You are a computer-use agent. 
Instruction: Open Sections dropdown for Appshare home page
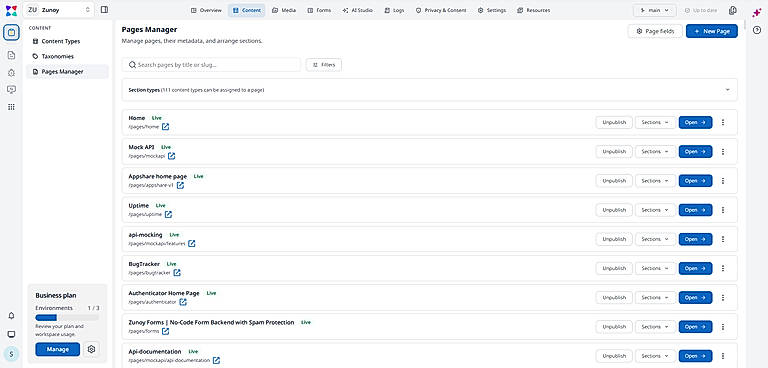[x=655, y=181]
